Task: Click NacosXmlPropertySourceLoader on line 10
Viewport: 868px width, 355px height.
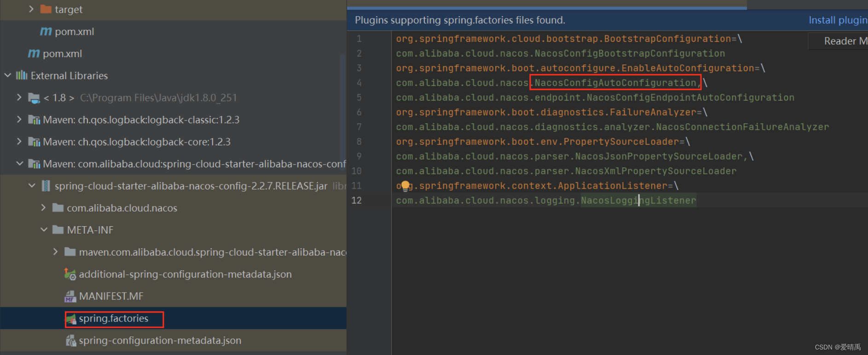Action: 656,171
